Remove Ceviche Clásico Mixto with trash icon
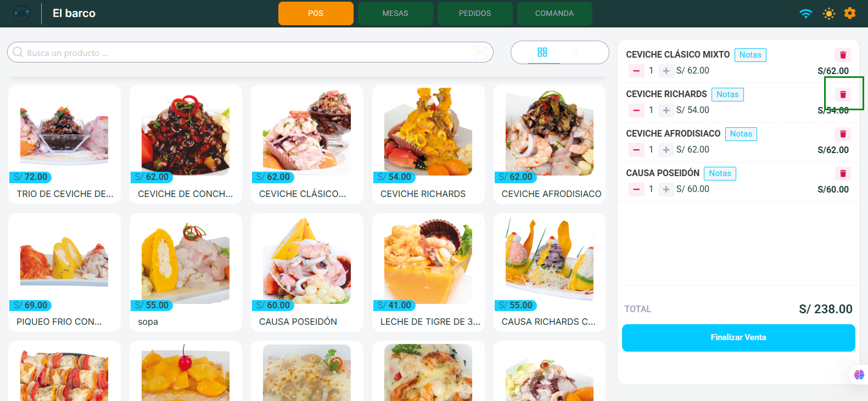The height and width of the screenshot is (401, 868). [x=843, y=55]
